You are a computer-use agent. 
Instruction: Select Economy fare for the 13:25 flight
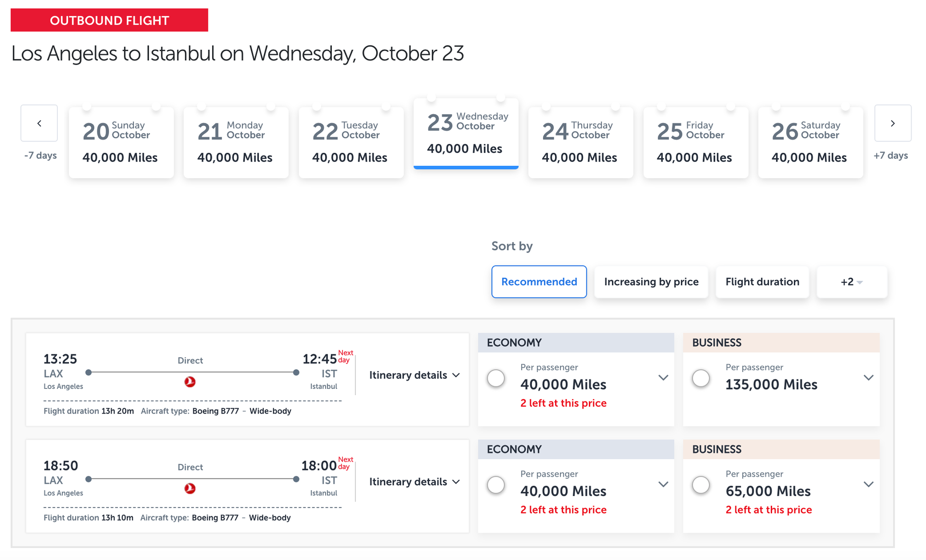click(x=496, y=378)
